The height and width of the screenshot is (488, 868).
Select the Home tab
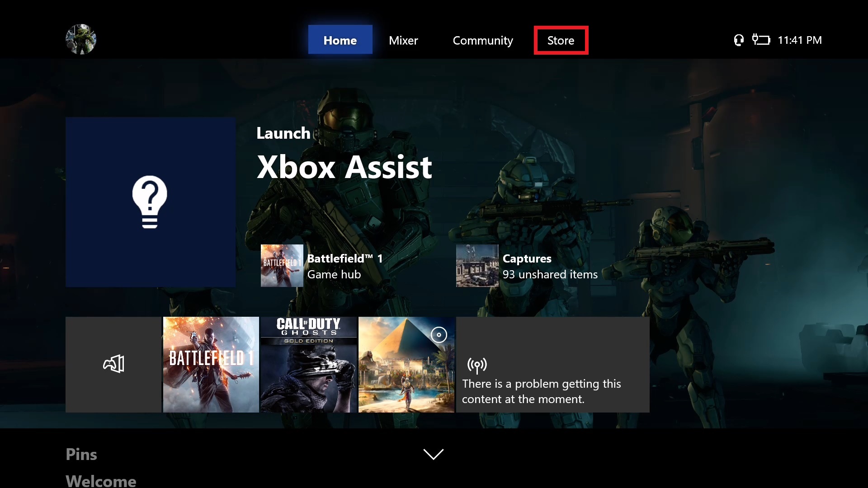340,40
